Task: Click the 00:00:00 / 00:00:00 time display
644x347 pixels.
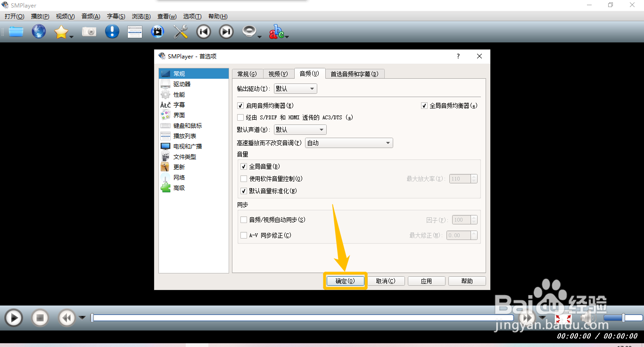Action: pos(597,336)
